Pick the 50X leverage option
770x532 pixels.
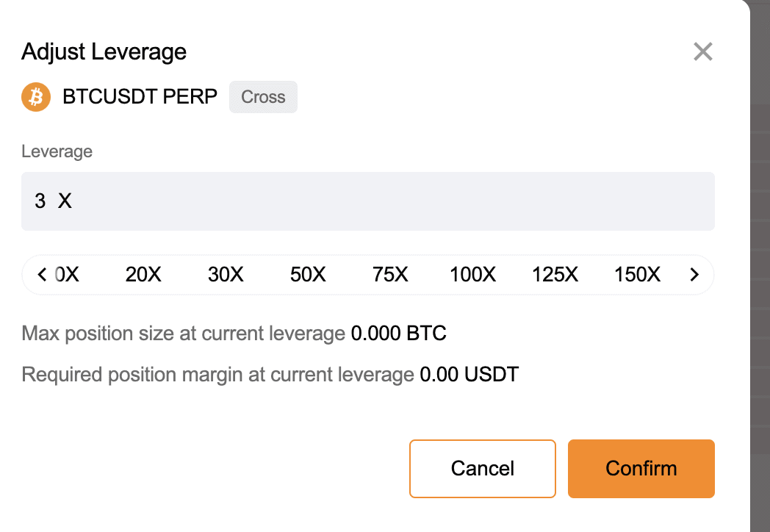(308, 275)
